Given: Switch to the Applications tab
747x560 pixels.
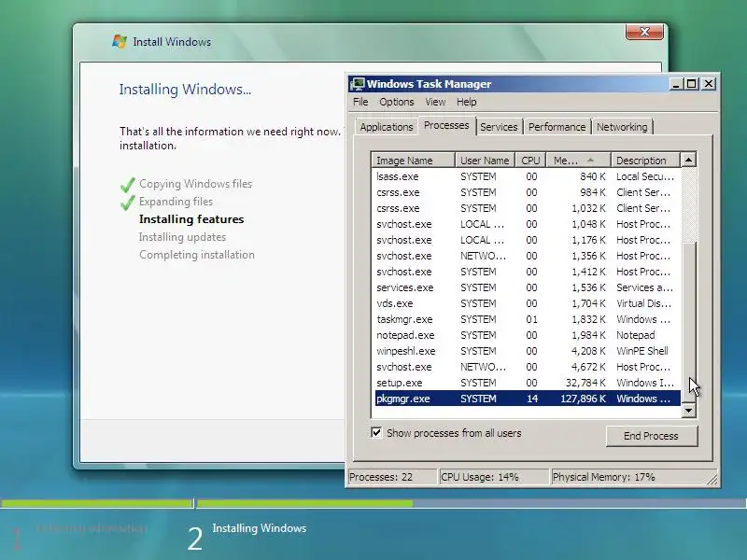Looking at the screenshot, I should pyautogui.click(x=387, y=127).
